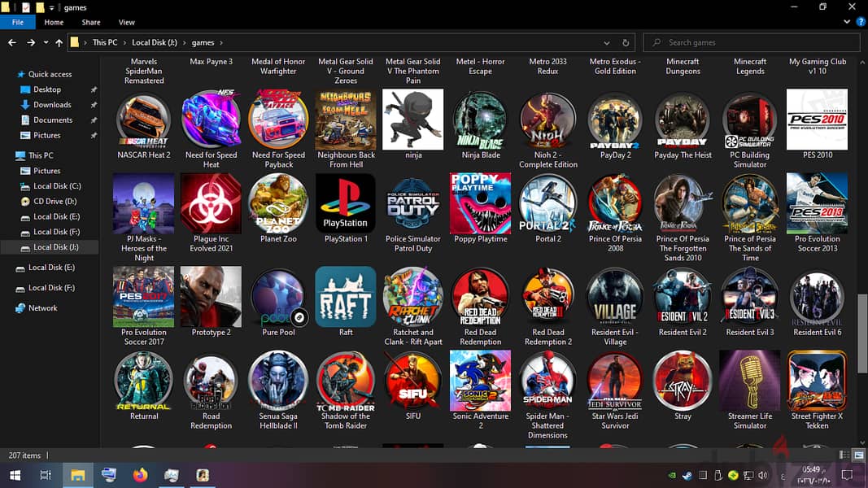Expand the address bar history dropdown

click(607, 42)
